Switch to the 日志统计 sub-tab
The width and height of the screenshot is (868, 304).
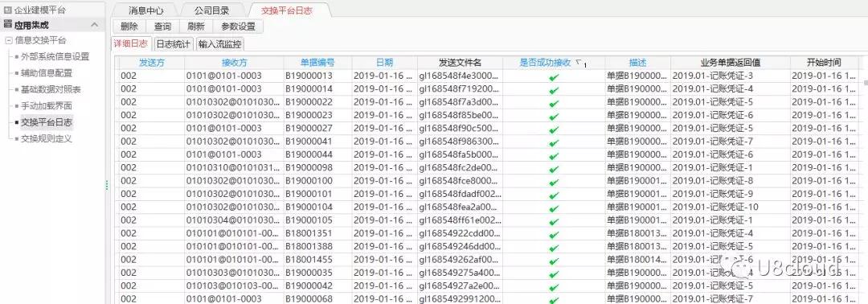(174, 44)
